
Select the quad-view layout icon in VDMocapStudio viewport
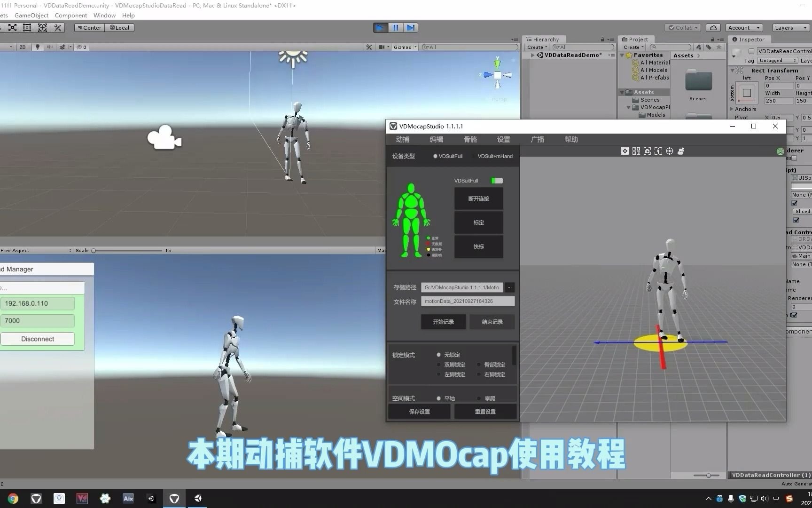pos(636,151)
